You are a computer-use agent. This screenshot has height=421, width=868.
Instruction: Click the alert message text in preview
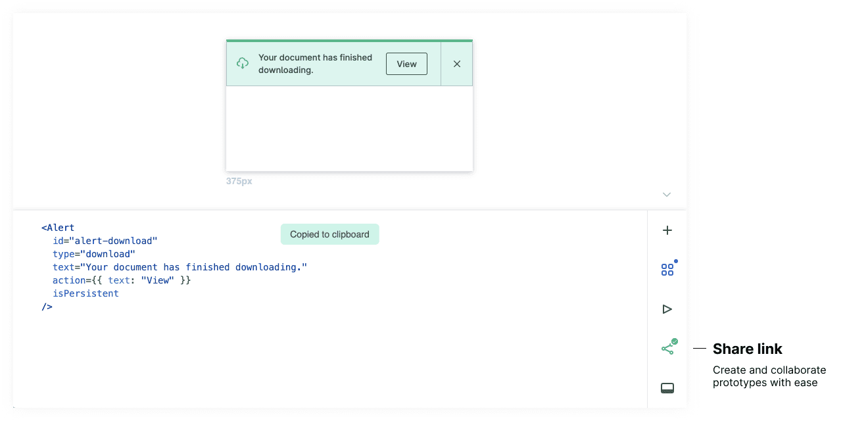[315, 64]
